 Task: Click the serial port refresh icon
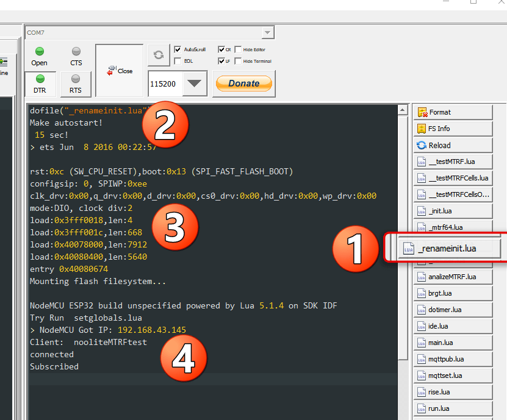click(x=158, y=55)
